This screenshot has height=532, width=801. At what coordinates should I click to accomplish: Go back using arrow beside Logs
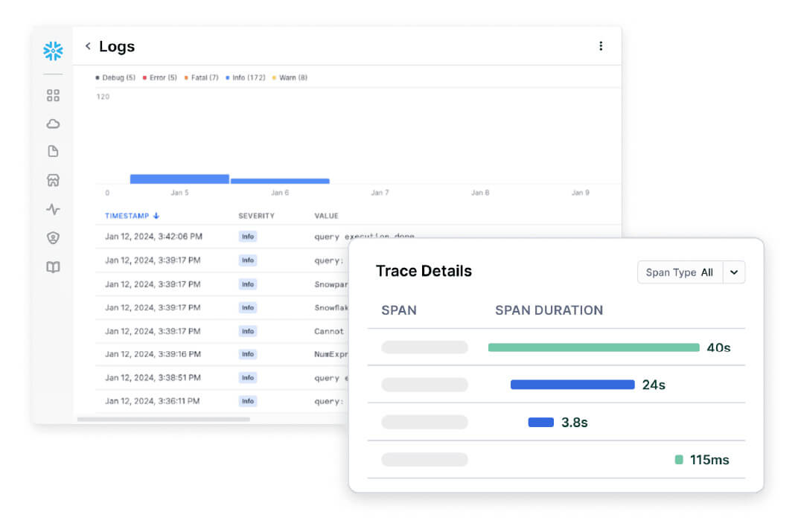click(x=88, y=46)
